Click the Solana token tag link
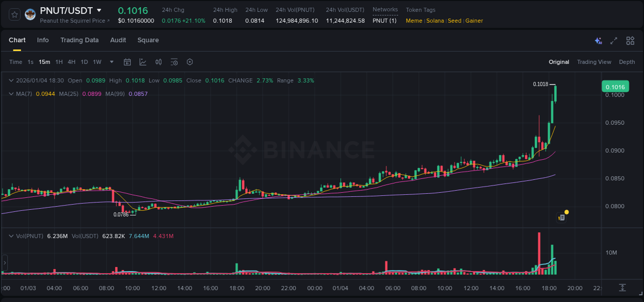The width and height of the screenshot is (644, 302). coord(435,21)
